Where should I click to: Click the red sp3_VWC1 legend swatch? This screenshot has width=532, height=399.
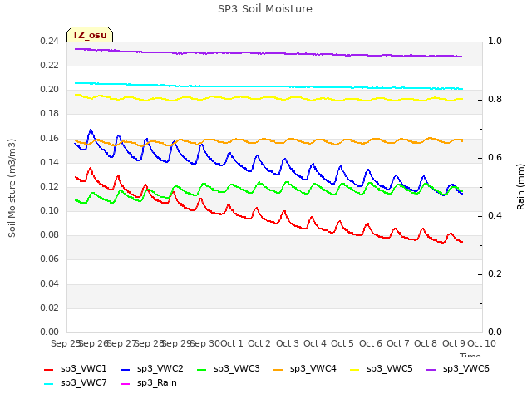tap(49, 369)
